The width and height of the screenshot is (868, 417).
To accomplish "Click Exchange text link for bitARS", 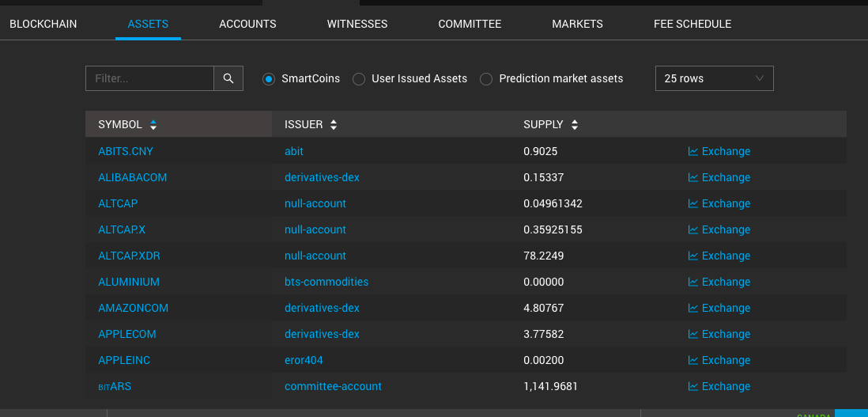I will (726, 386).
